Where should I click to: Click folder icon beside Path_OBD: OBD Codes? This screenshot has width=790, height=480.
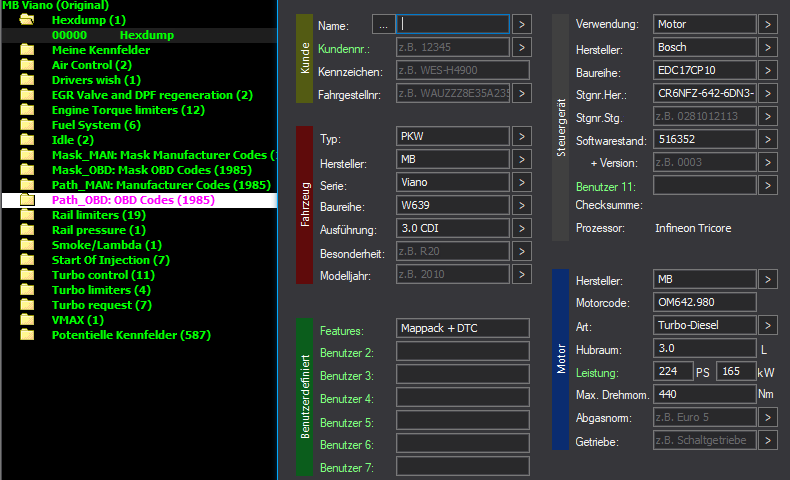pos(27,200)
